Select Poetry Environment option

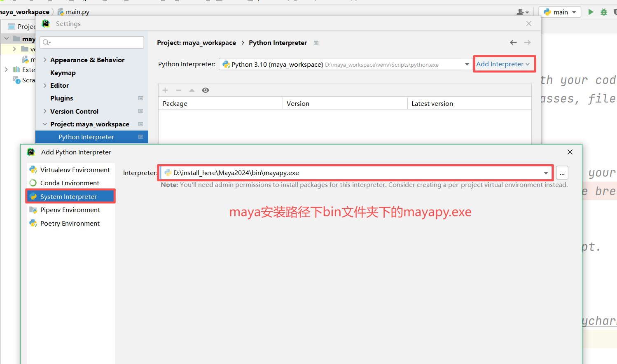70,223
